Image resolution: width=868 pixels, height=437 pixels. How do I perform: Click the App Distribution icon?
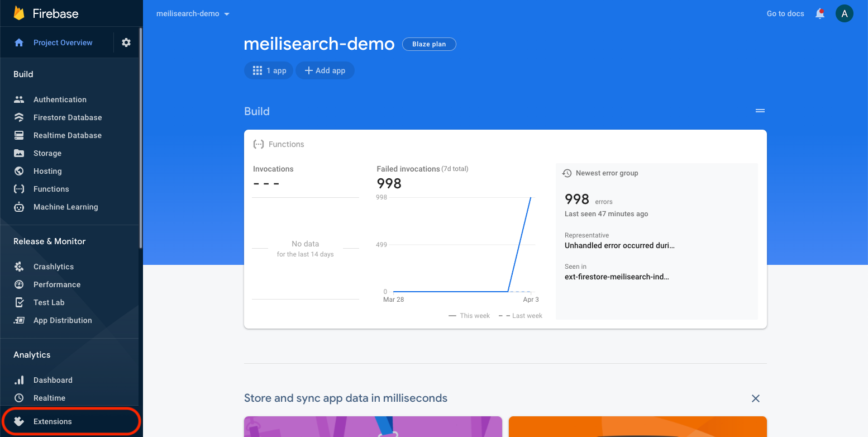pos(19,320)
